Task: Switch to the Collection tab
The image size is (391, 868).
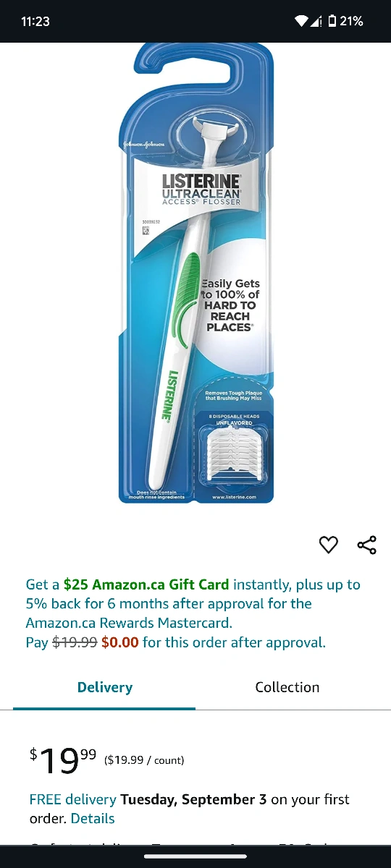Action: pos(287,687)
